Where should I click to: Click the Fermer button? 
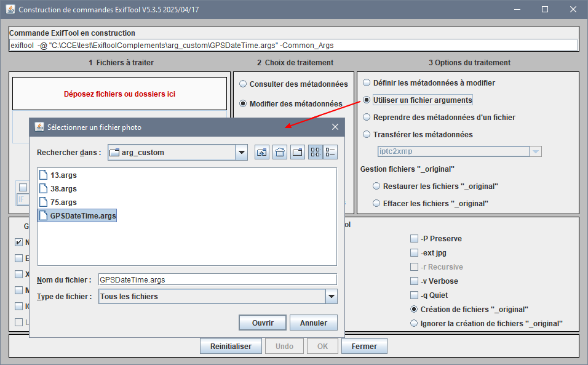pos(364,347)
